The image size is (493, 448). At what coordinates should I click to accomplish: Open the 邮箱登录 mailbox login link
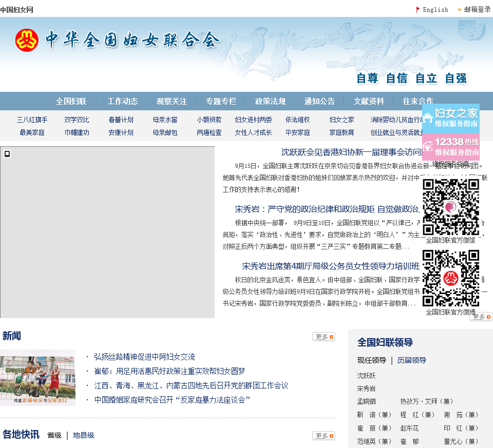tap(477, 9)
